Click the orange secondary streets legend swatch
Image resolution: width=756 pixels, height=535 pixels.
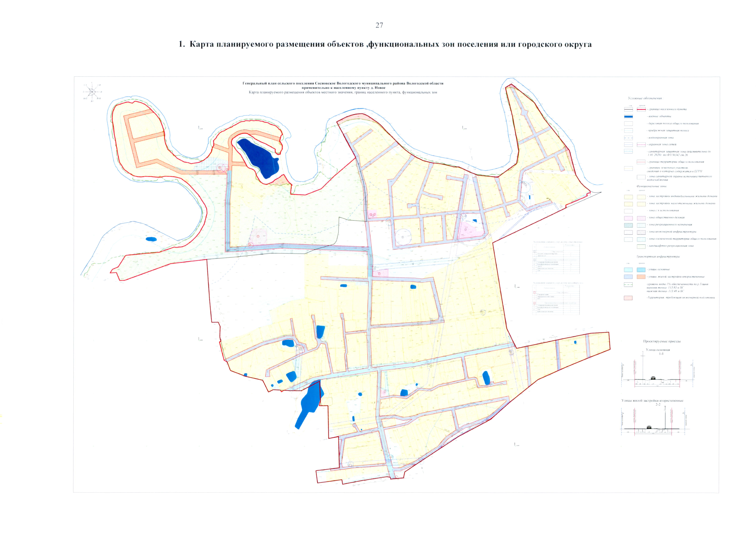pyautogui.click(x=641, y=277)
